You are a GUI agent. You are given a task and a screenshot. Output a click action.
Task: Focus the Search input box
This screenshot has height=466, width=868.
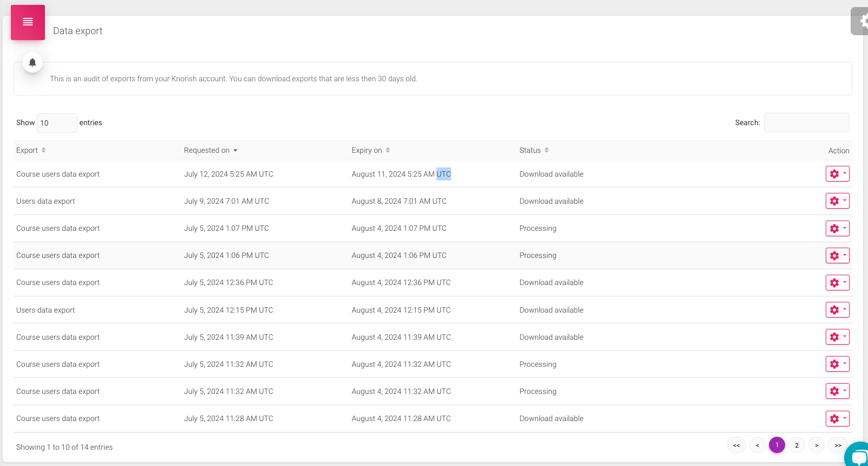[806, 122]
